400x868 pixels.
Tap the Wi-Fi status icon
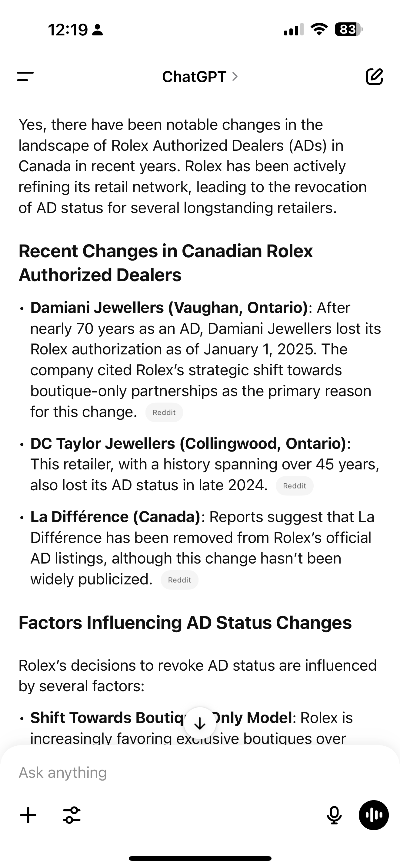coord(319,29)
